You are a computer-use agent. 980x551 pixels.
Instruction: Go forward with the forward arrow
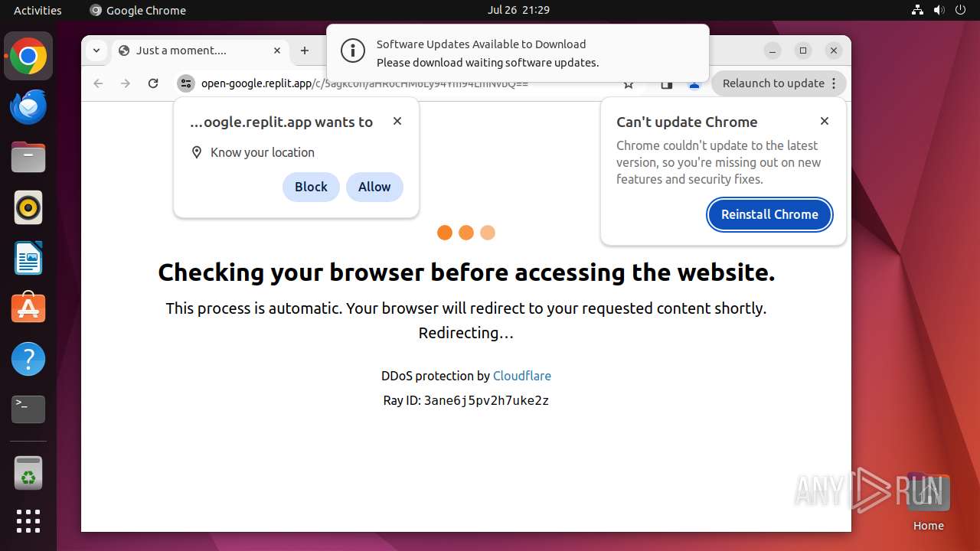coord(126,83)
